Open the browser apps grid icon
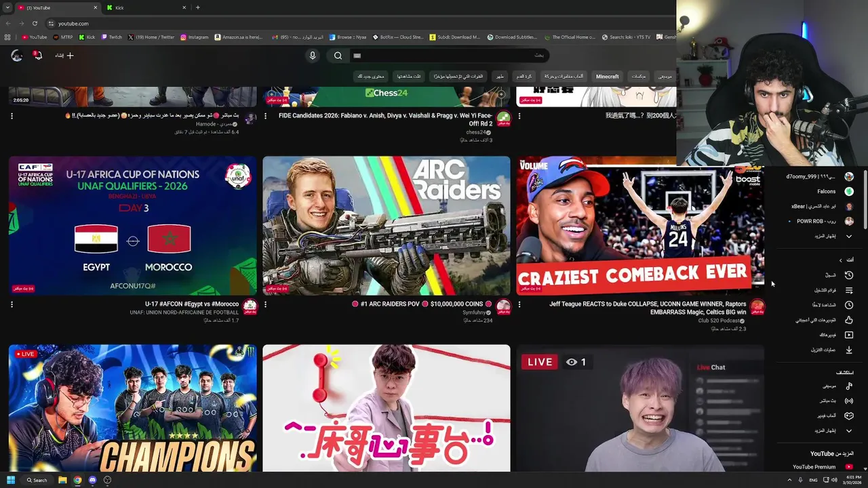This screenshot has height=488, width=868. pos(7,37)
